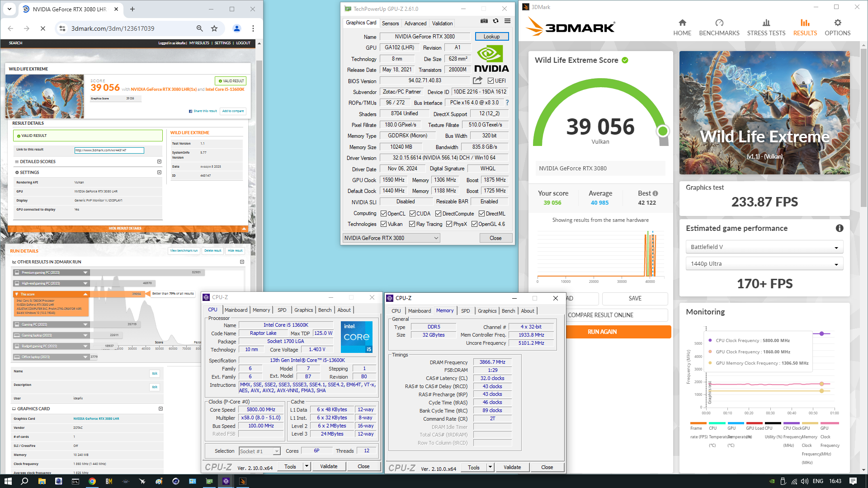Open new Chrome tab with plus

[x=132, y=9]
